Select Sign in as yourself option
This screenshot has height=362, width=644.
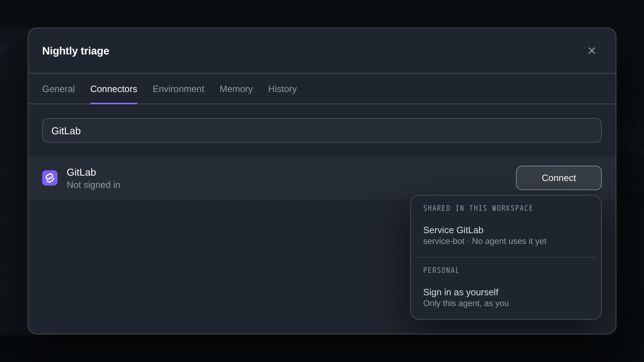[506, 298]
